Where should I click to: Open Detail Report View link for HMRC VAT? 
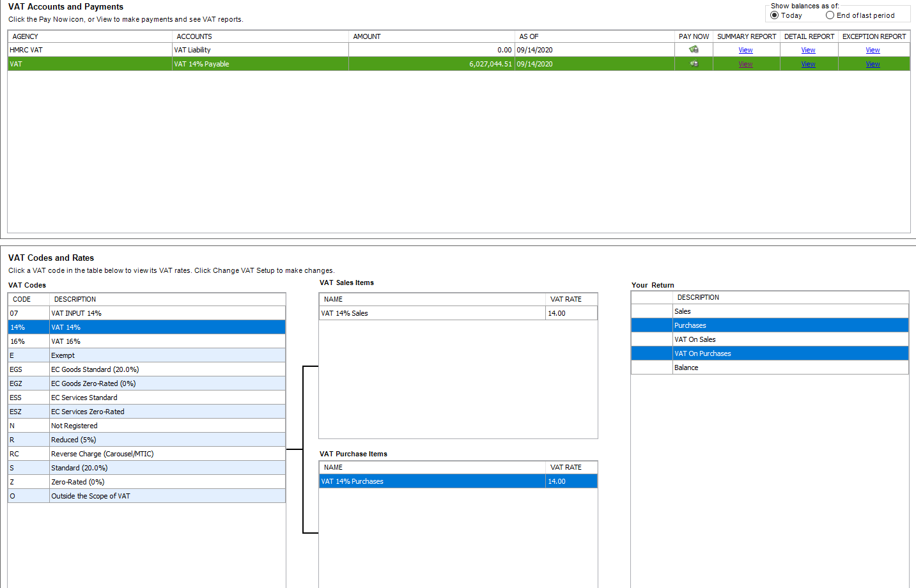(x=808, y=50)
